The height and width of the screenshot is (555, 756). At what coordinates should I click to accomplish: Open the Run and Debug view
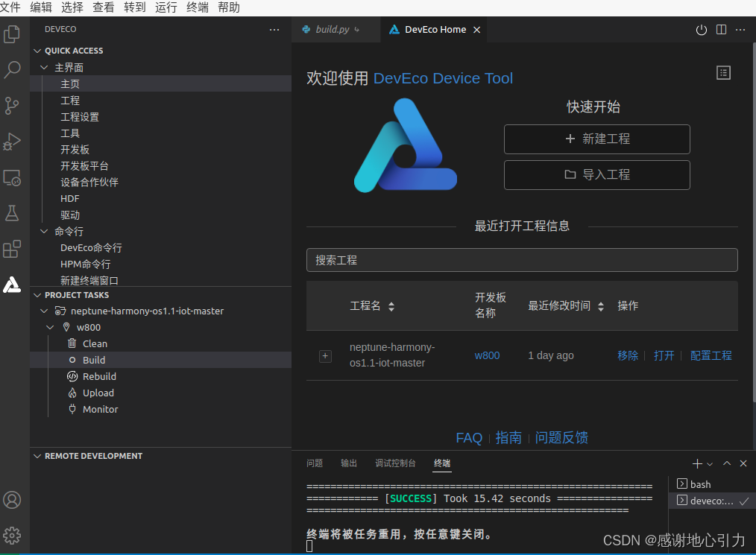12,142
